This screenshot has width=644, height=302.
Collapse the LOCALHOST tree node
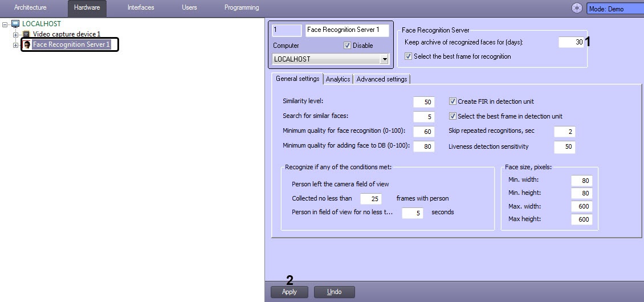point(5,25)
